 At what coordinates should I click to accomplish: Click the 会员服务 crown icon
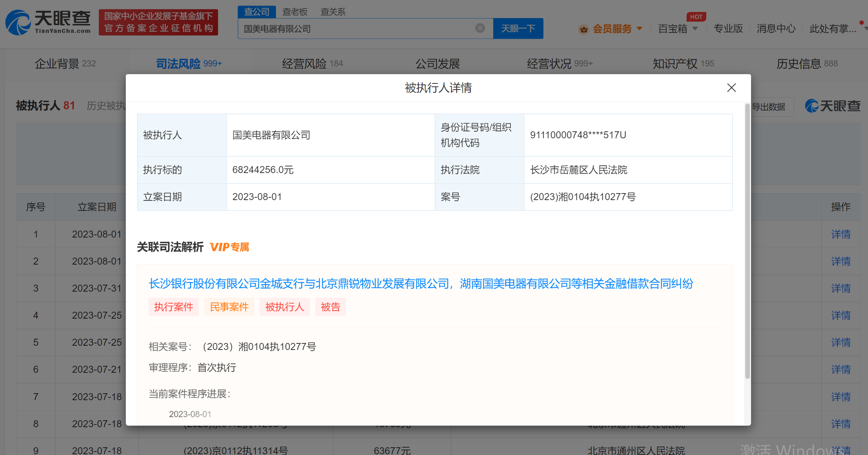[584, 29]
